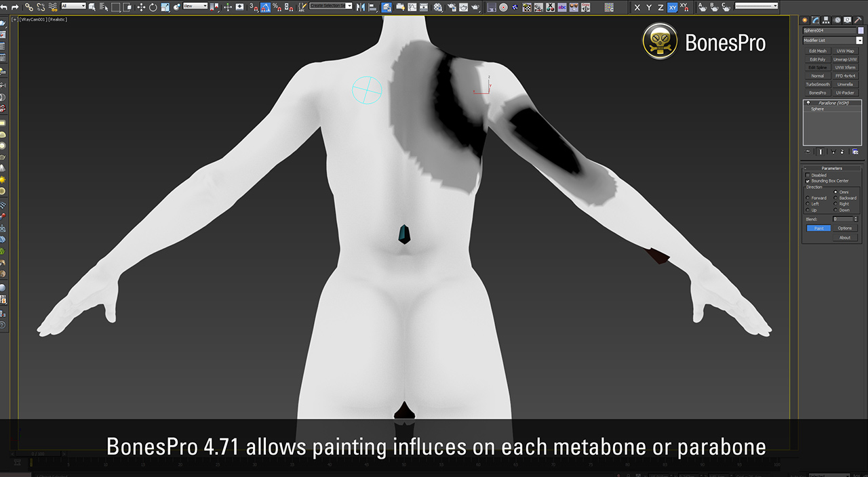The width and height of the screenshot is (868, 477).
Task: Restrict to Y axis
Action: 648,7
